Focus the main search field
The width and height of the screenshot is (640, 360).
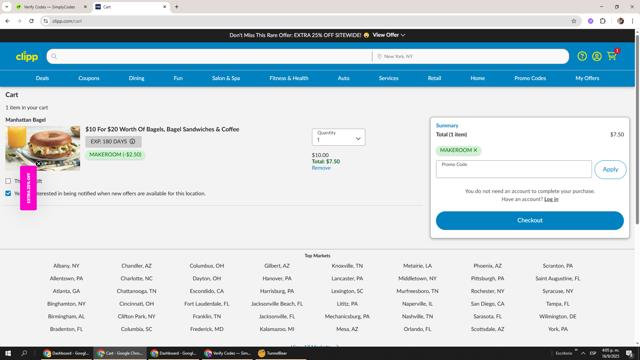[x=209, y=56]
